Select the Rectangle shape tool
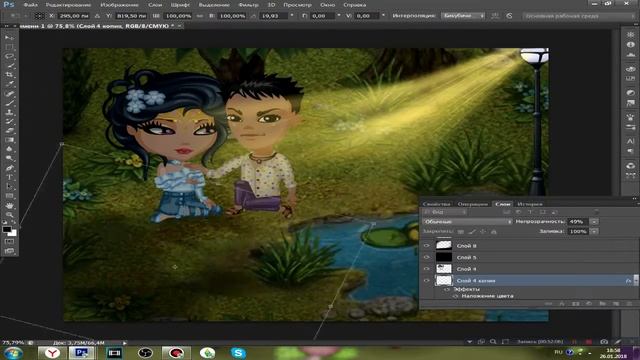640x360 pixels. coord(9,196)
